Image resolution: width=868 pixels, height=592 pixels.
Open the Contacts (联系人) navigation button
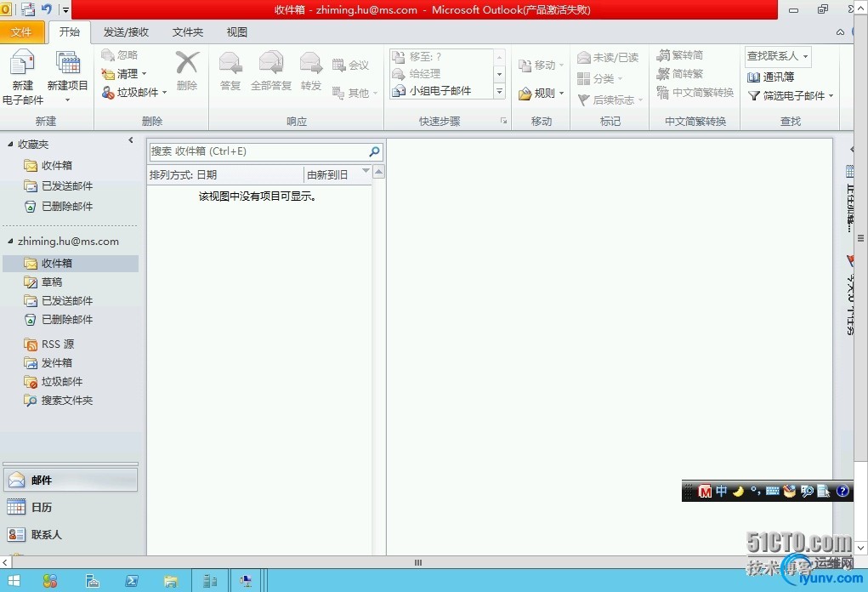[71, 534]
